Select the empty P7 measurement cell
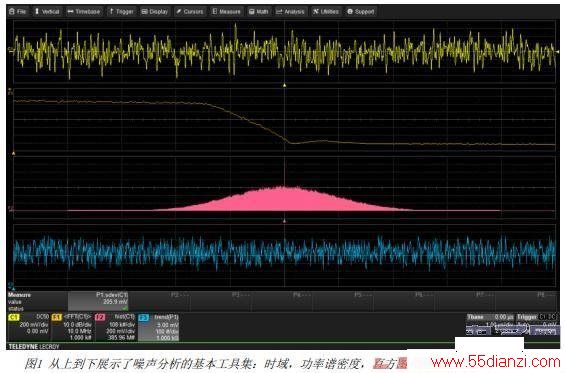Viewport: 565px width, 373px height. click(x=465, y=301)
